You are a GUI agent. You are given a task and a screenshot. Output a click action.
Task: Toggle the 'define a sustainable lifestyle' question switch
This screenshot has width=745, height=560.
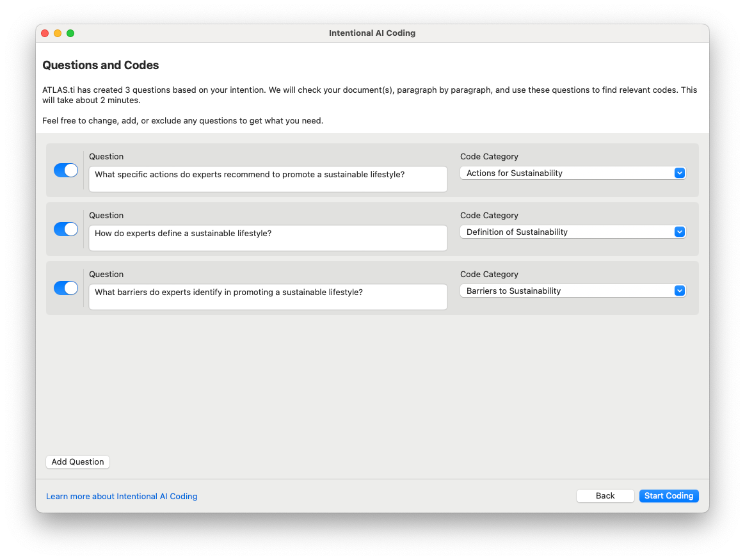coord(65,229)
